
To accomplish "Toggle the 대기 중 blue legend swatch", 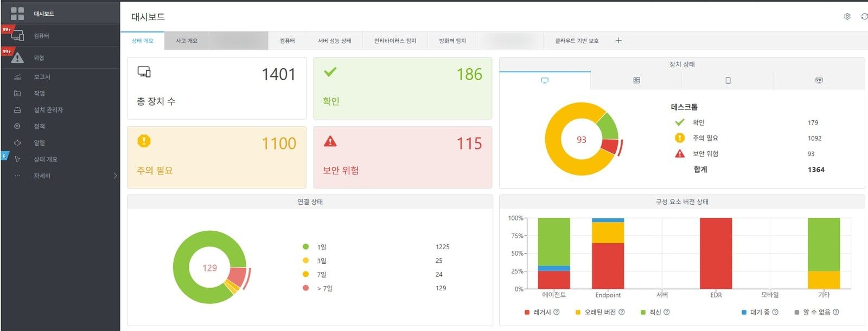I will pos(744,313).
